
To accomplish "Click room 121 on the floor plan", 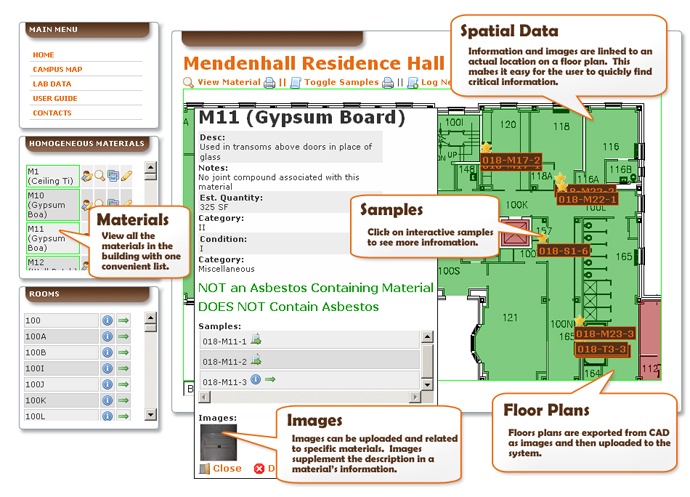I will coord(510,318).
